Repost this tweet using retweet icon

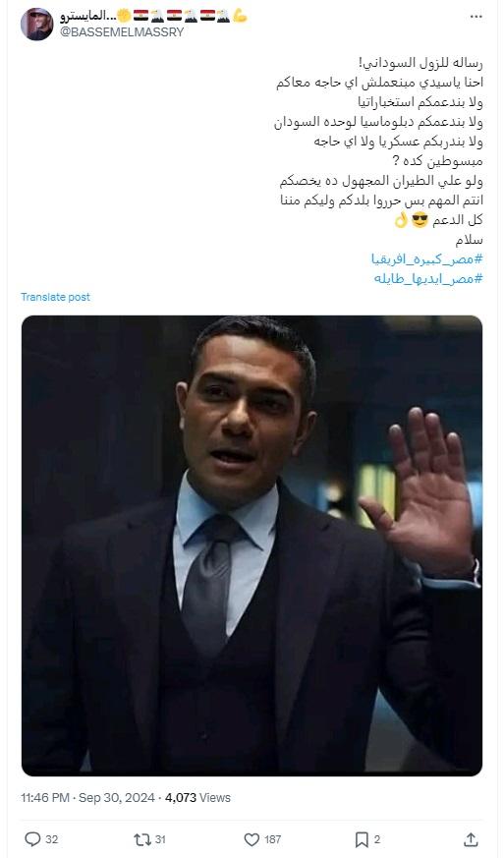[x=141, y=839]
